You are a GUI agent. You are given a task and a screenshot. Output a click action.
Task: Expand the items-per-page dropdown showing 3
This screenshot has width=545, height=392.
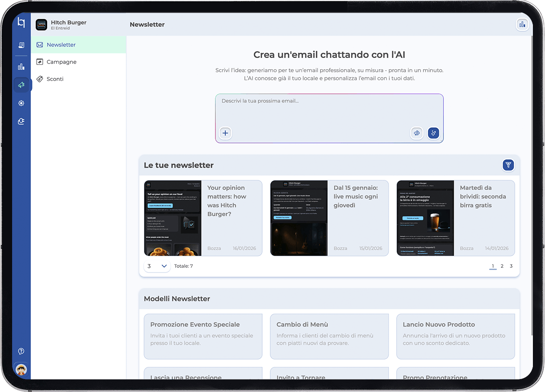click(x=157, y=266)
